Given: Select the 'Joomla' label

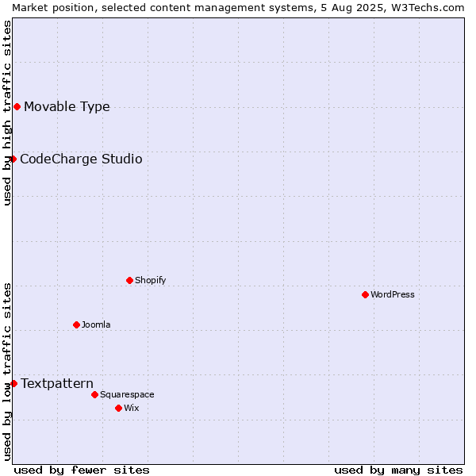Looking at the screenshot, I should click(x=96, y=324).
